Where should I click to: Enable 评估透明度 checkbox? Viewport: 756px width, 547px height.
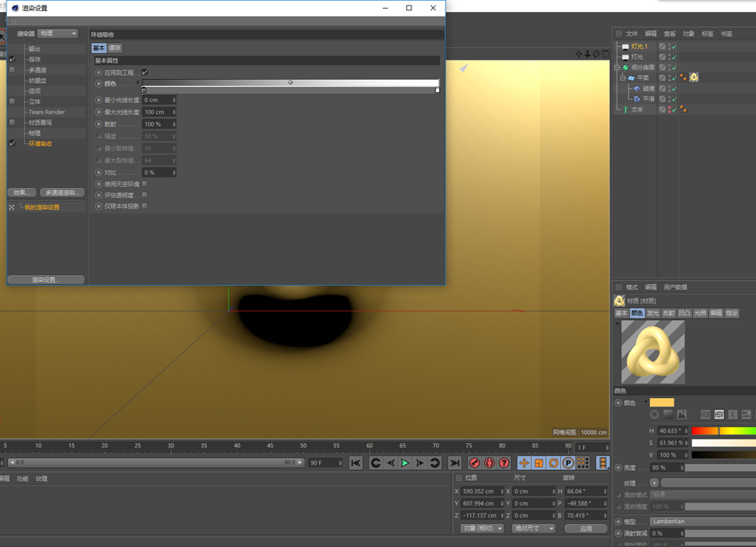tap(145, 195)
